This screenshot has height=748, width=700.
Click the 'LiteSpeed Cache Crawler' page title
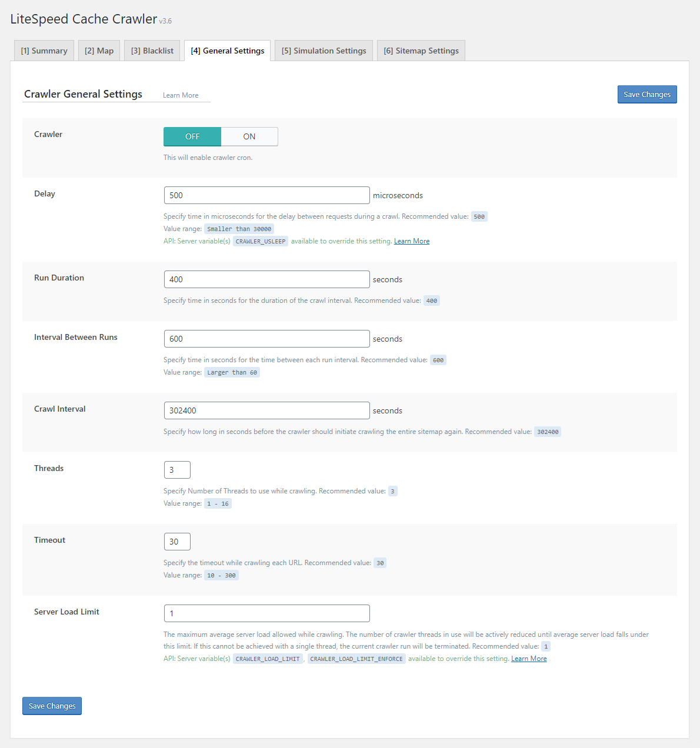[x=84, y=19]
